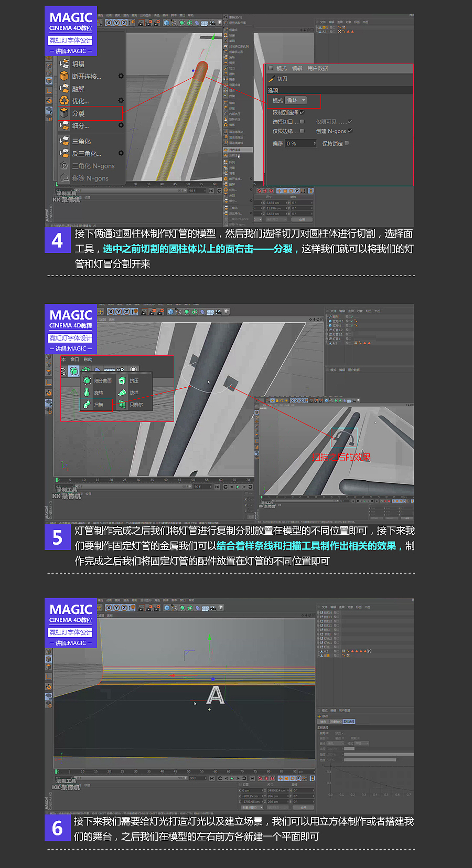Open 帮助 menu in the step 5 inset
Image resolution: width=472 pixels, height=868 pixels.
[x=88, y=359]
